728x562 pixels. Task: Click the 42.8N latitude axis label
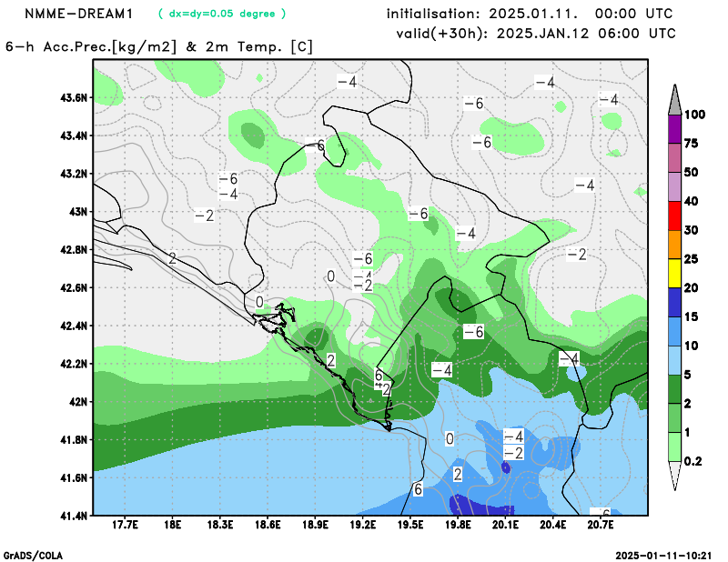click(x=74, y=250)
